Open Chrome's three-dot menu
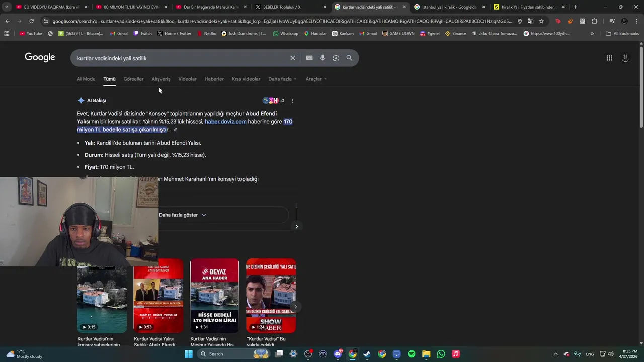Screen dimensions: 644x362 [x=636, y=21]
